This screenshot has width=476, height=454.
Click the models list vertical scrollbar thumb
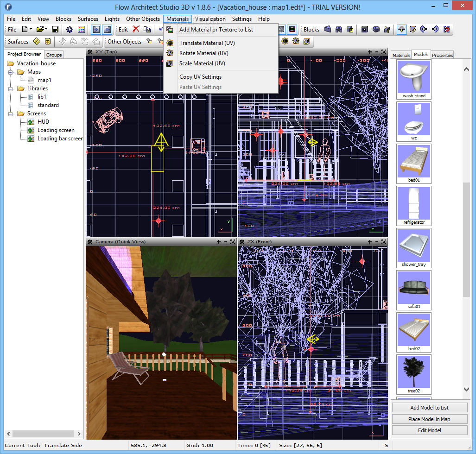[x=466, y=240]
